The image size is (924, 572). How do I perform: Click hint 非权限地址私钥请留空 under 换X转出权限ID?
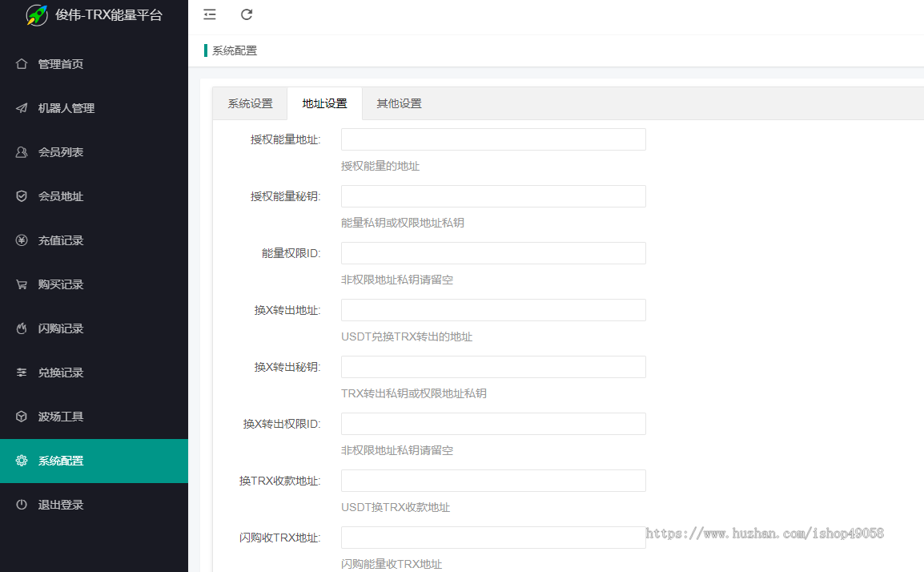coord(397,450)
